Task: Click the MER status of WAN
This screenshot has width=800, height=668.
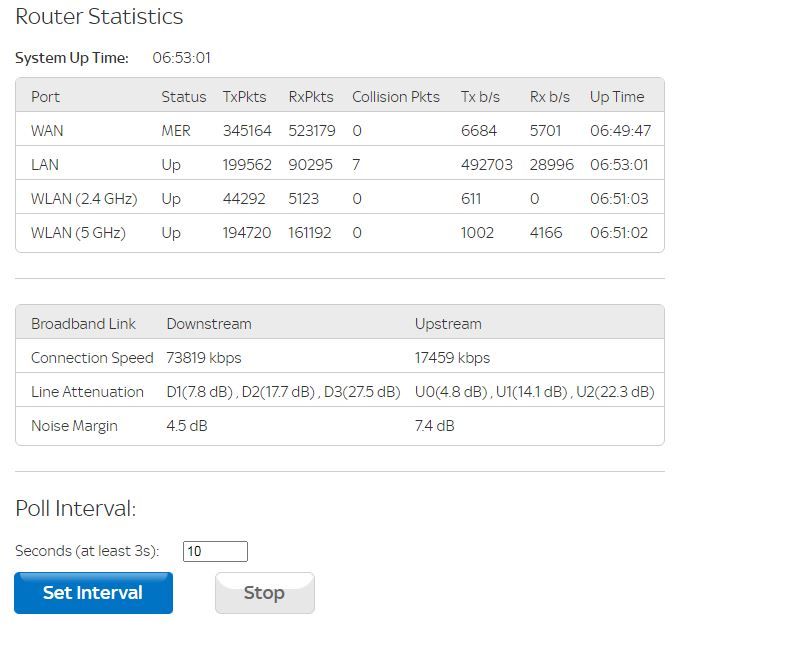Action: tap(176, 131)
